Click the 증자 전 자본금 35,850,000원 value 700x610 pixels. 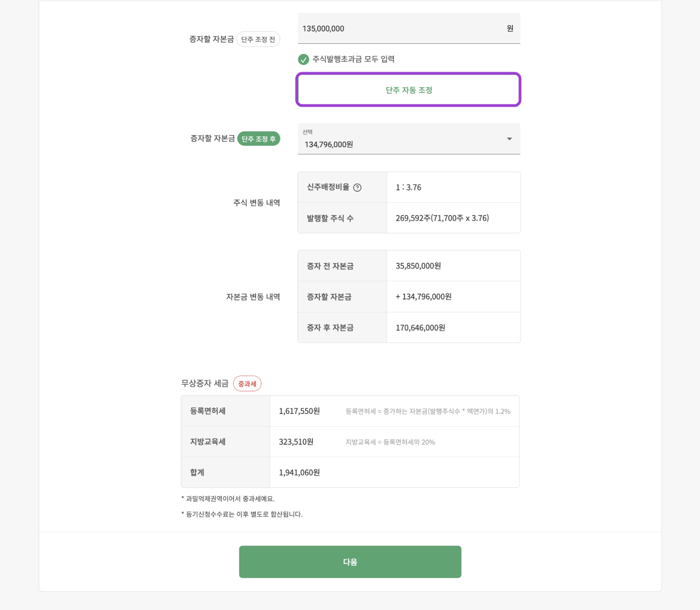418,266
